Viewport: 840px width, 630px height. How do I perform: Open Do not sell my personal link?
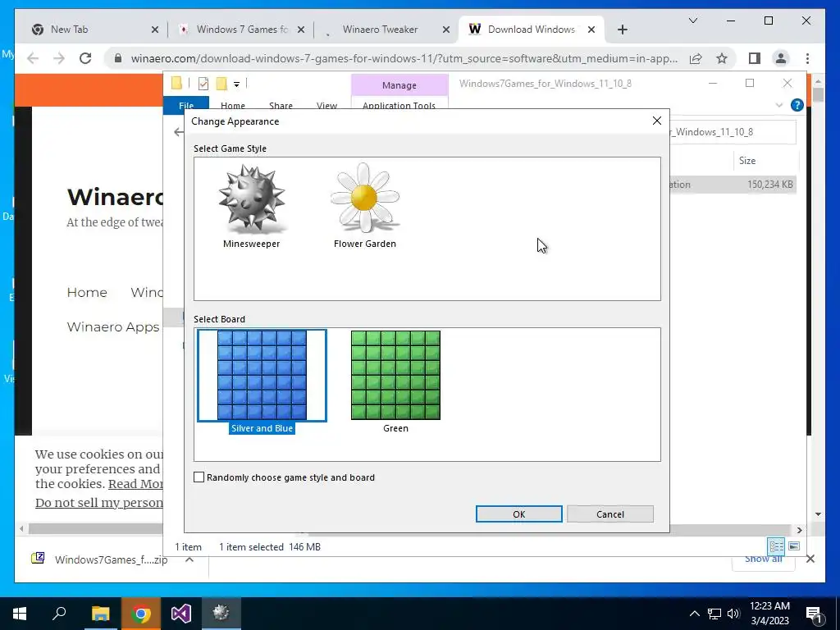(x=99, y=503)
